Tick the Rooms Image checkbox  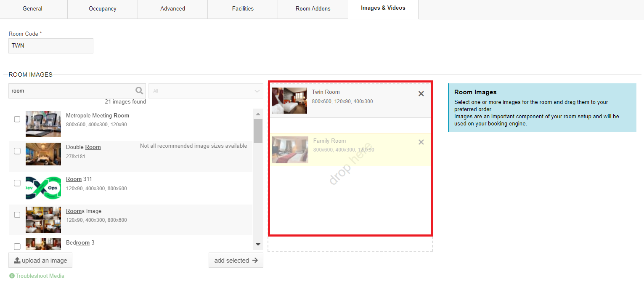(17, 215)
